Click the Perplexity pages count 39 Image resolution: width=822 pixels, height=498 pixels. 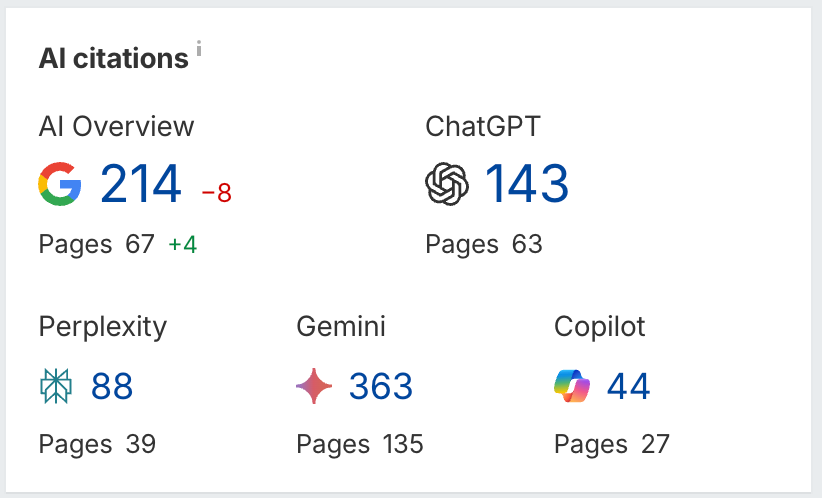(140, 445)
